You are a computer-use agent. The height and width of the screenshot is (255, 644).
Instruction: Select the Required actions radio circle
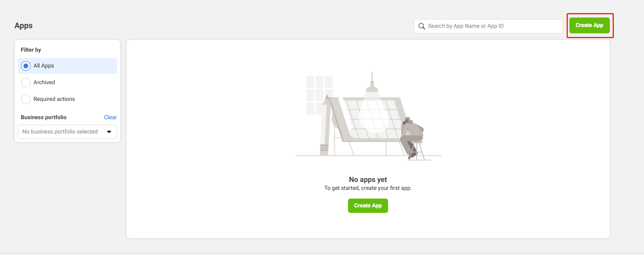point(26,99)
